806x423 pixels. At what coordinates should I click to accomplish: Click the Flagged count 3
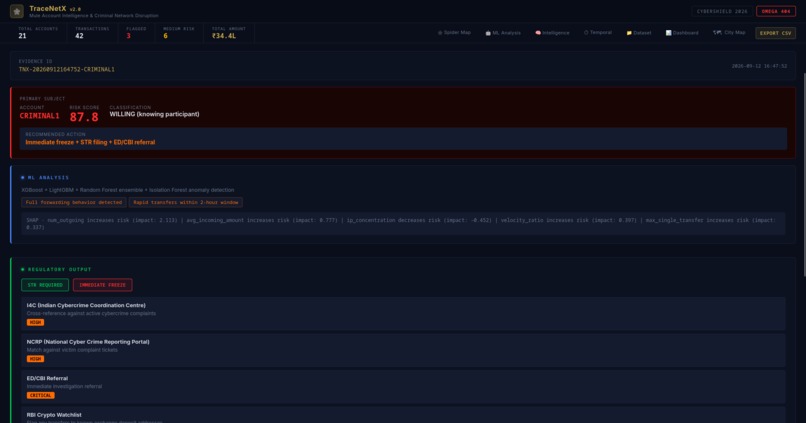click(x=129, y=36)
